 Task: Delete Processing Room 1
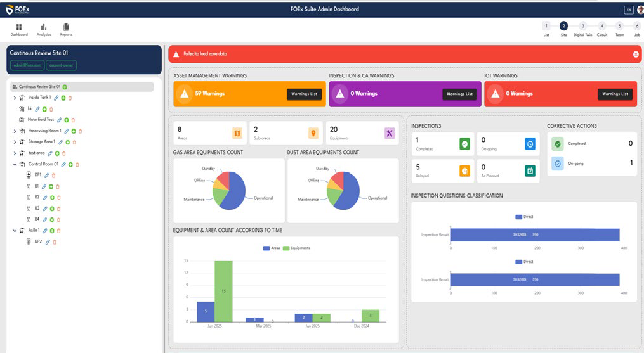point(80,131)
